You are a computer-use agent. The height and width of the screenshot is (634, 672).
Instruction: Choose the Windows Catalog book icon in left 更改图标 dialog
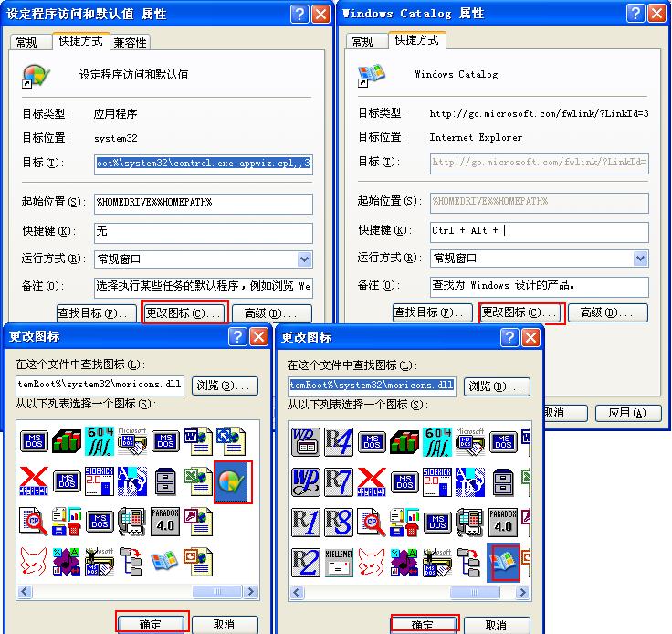tap(164, 561)
